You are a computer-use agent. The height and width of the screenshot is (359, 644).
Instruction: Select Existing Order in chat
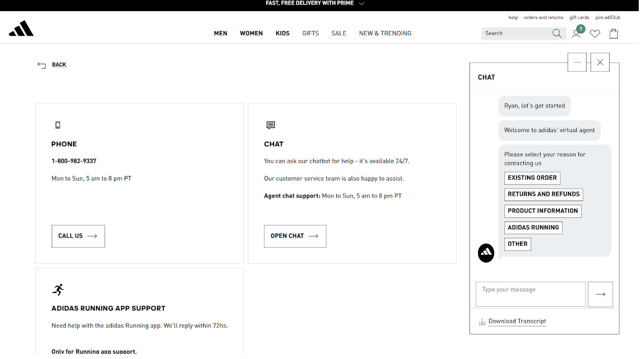click(x=532, y=178)
